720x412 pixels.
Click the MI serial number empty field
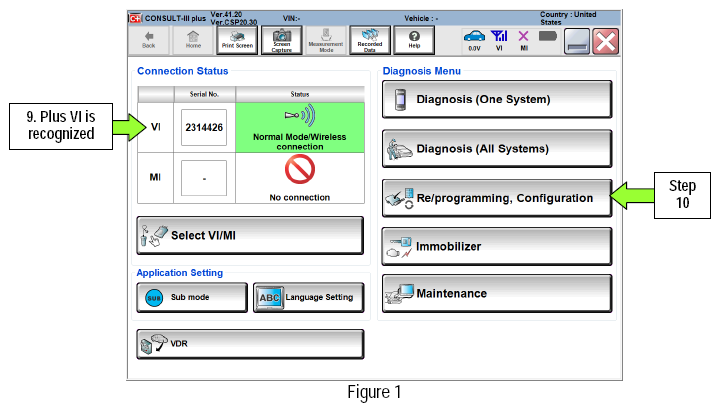pos(204,178)
